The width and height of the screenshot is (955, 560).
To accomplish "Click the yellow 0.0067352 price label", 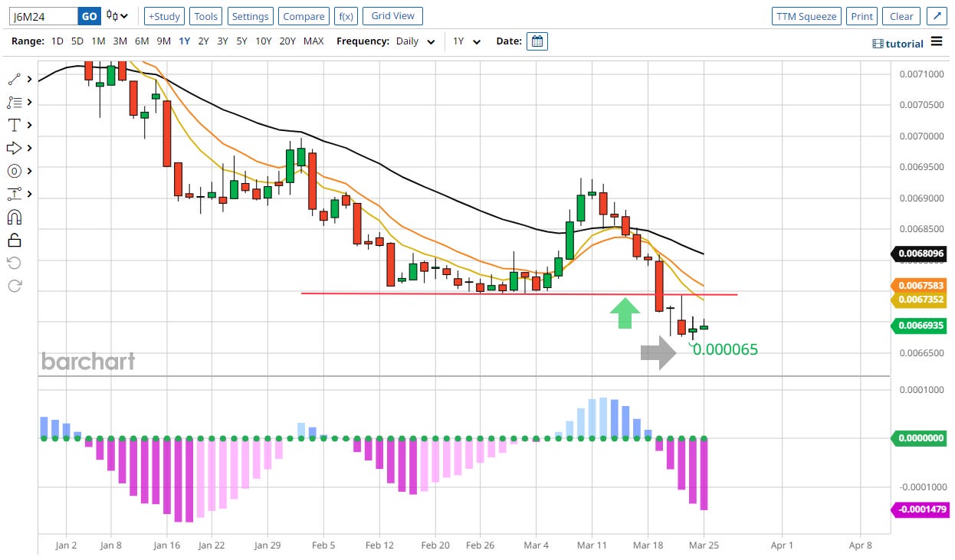I will click(x=919, y=300).
